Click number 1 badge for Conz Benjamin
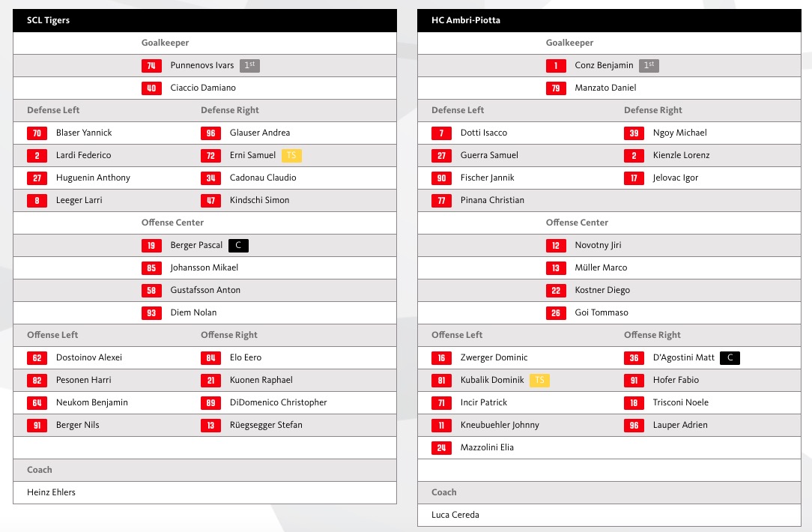The width and height of the screenshot is (812, 532). [x=556, y=66]
